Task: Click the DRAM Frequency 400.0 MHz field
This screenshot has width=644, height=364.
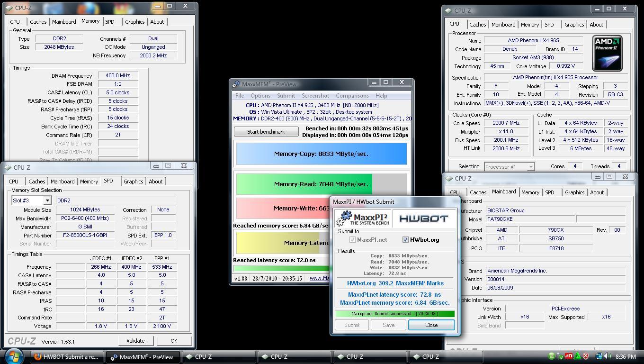Action: [118, 75]
